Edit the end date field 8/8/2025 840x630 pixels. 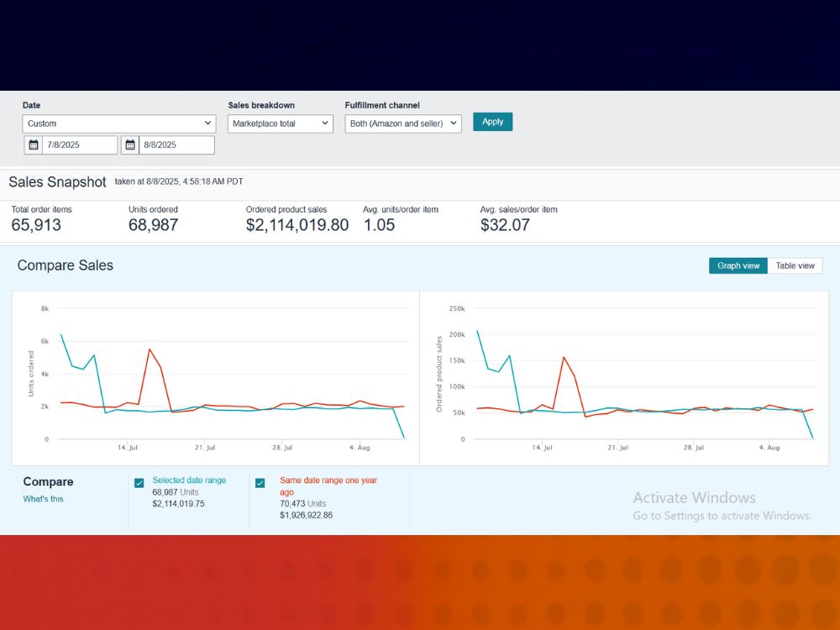point(176,144)
